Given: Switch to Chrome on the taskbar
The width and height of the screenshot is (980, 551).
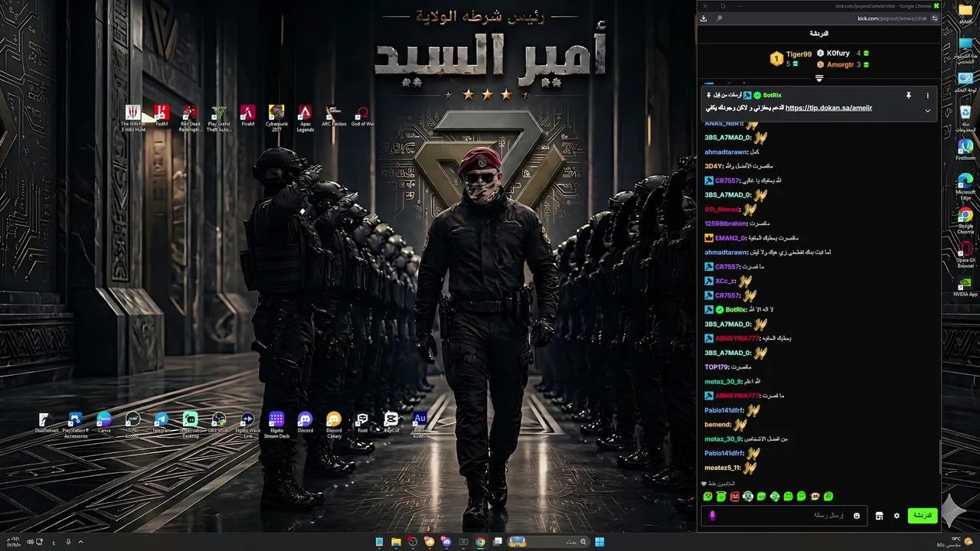Looking at the screenshot, I should 480,542.
